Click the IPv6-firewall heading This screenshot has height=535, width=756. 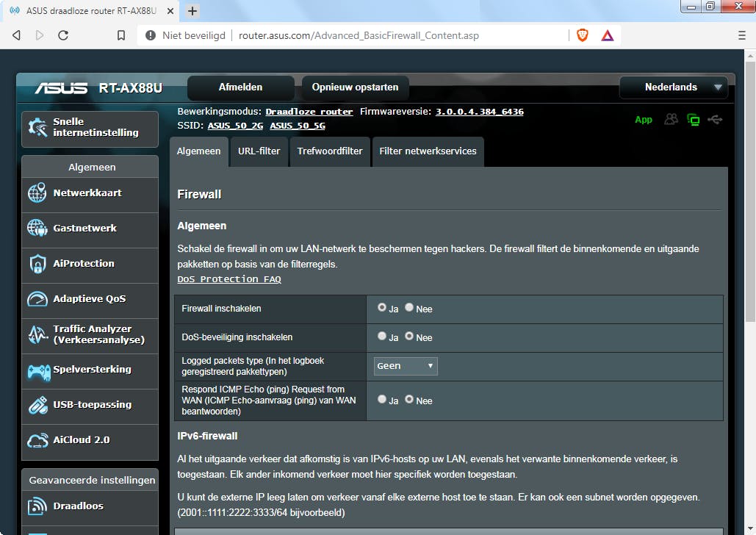click(x=207, y=436)
